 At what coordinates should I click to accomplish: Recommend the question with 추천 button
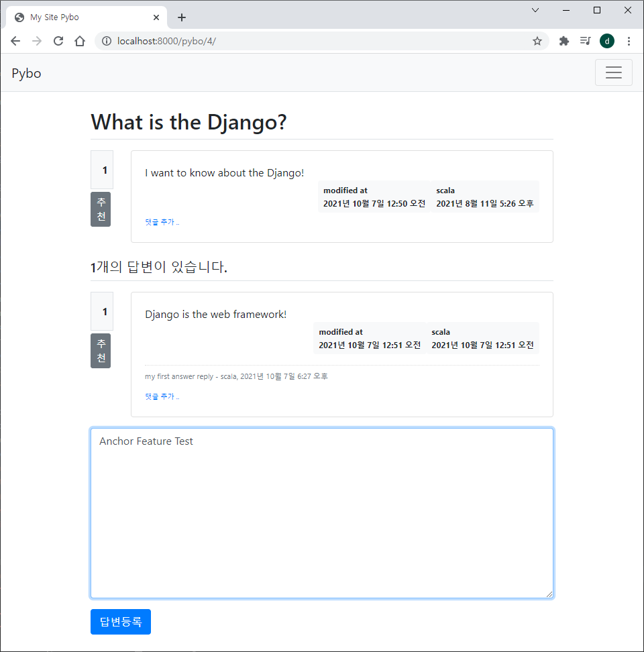click(101, 209)
